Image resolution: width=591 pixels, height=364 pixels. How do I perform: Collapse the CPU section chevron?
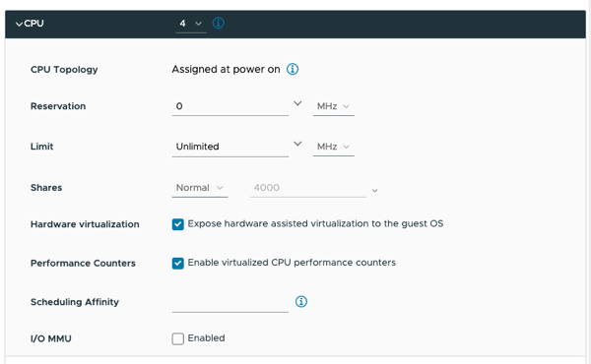pos(19,24)
